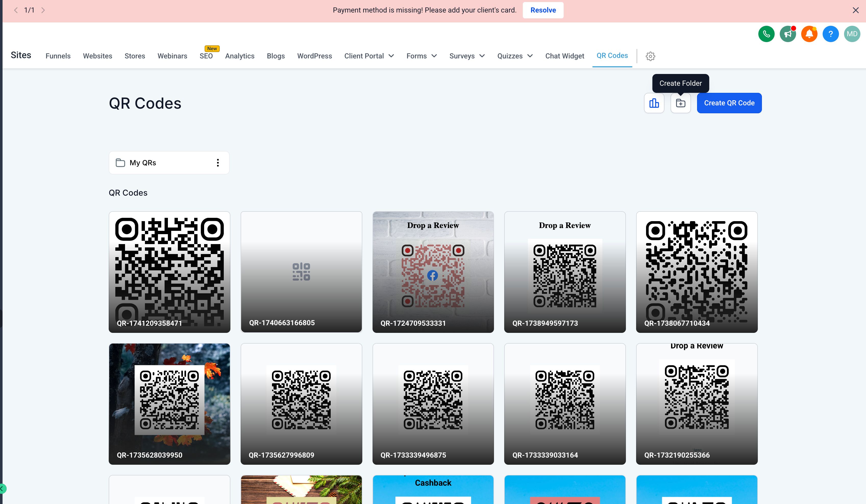Click the Create Folder icon button
866x504 pixels.
(681, 103)
